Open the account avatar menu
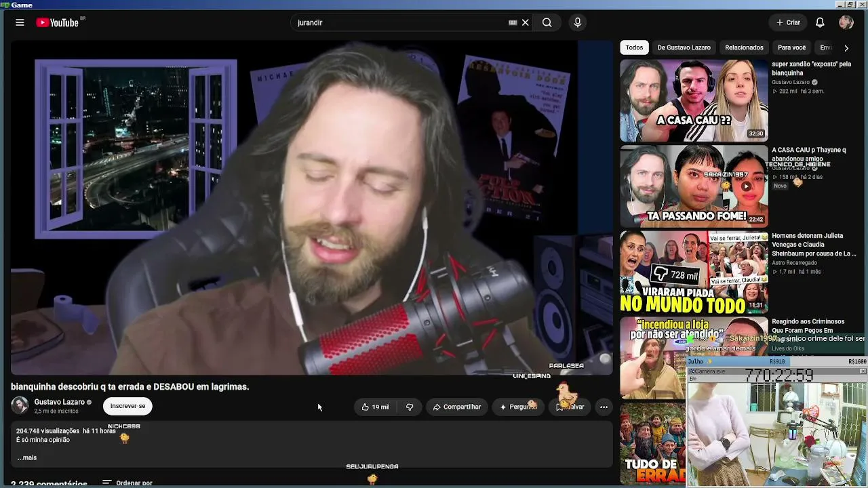The width and height of the screenshot is (868, 488). tap(846, 22)
